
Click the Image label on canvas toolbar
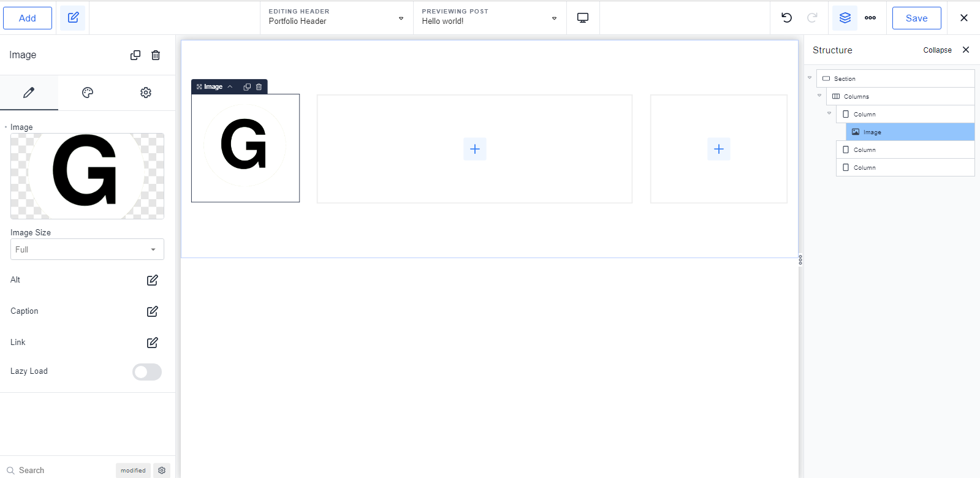(213, 87)
